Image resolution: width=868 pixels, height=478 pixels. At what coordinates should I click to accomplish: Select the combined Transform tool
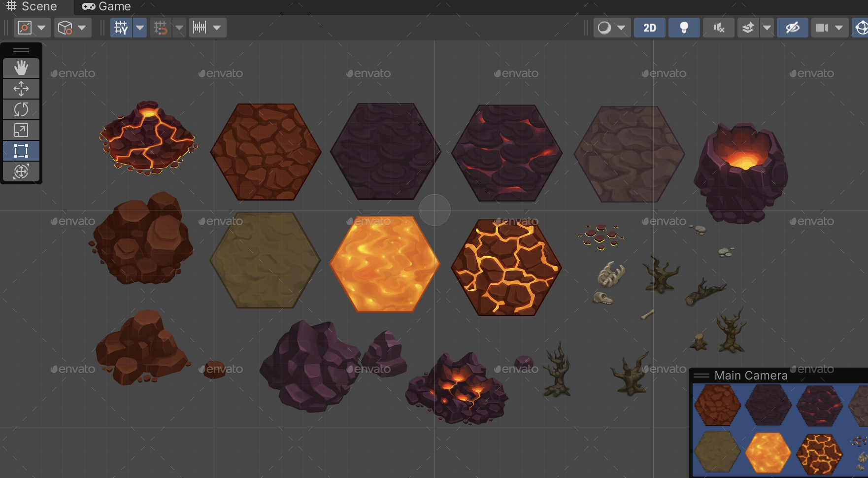(x=21, y=171)
